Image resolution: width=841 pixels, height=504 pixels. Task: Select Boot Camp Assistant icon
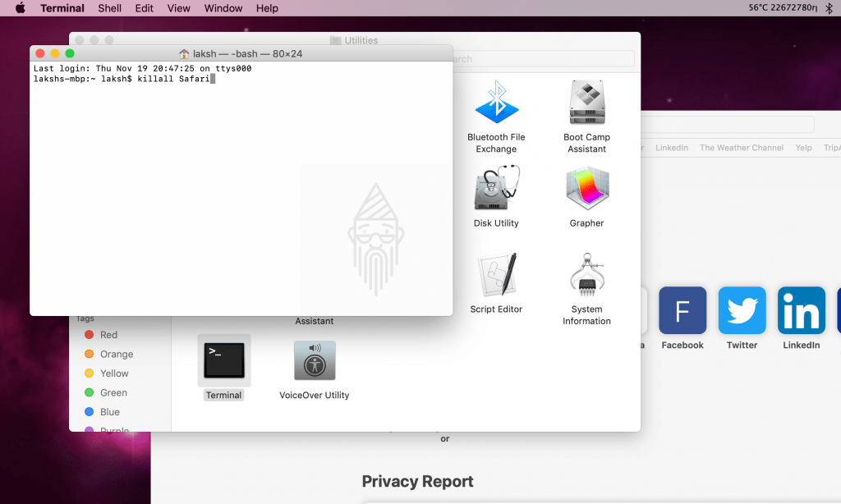[587, 102]
